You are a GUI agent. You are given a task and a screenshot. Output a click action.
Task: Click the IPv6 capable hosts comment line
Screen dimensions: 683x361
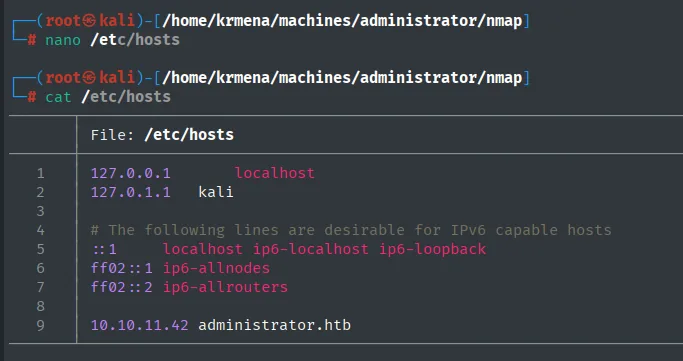(x=351, y=230)
